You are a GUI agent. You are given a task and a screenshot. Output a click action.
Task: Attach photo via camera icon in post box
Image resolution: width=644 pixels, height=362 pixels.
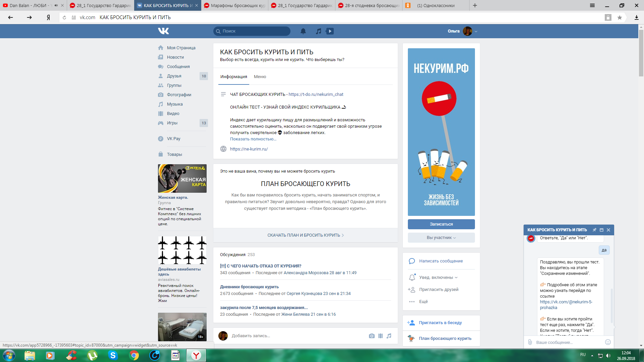[x=372, y=336]
